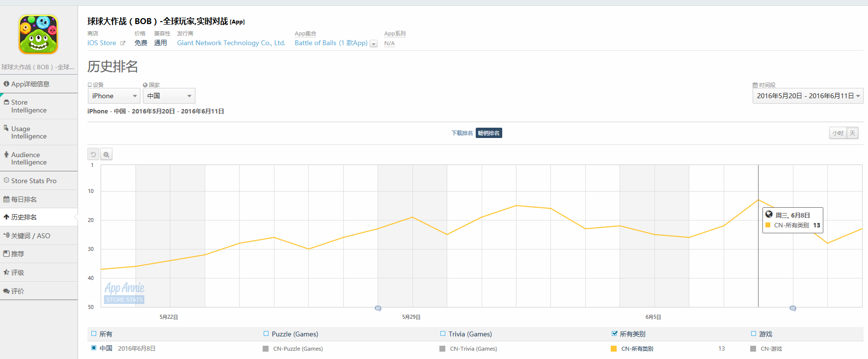Click the truncated app name under the app icon
Image resolution: width=868 pixels, height=359 pixels.
[38, 67]
